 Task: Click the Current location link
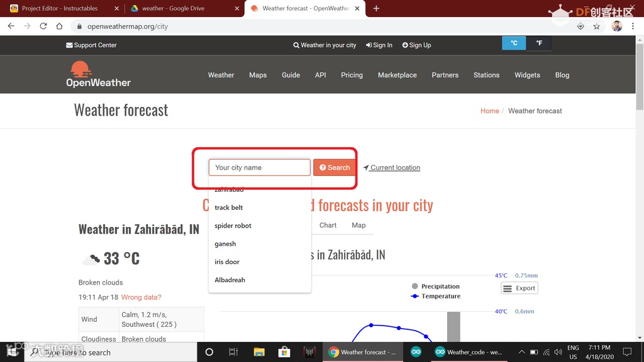click(x=392, y=167)
